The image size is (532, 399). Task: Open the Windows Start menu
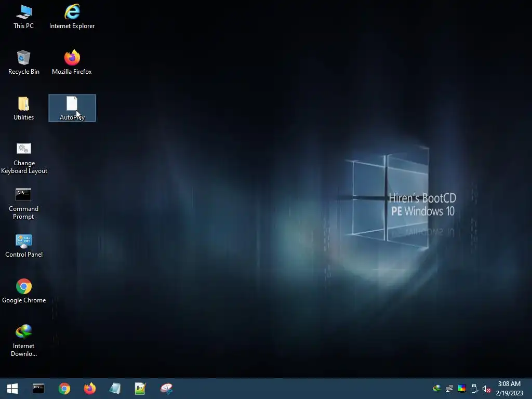12,389
